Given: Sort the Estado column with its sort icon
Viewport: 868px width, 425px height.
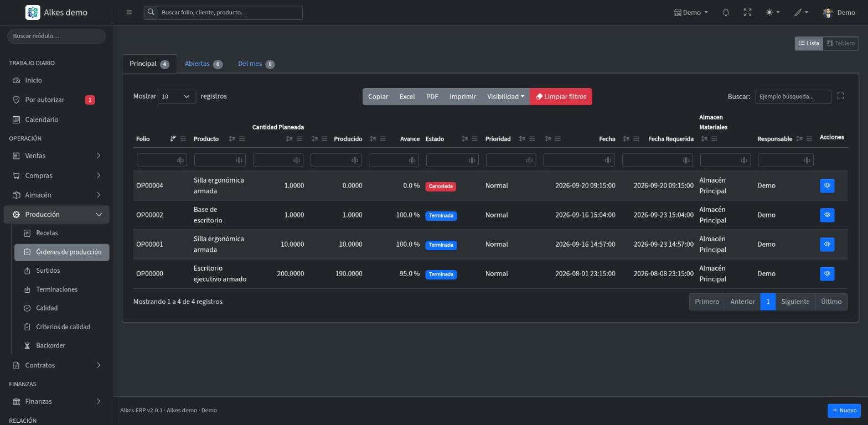Looking at the screenshot, I should (465, 139).
